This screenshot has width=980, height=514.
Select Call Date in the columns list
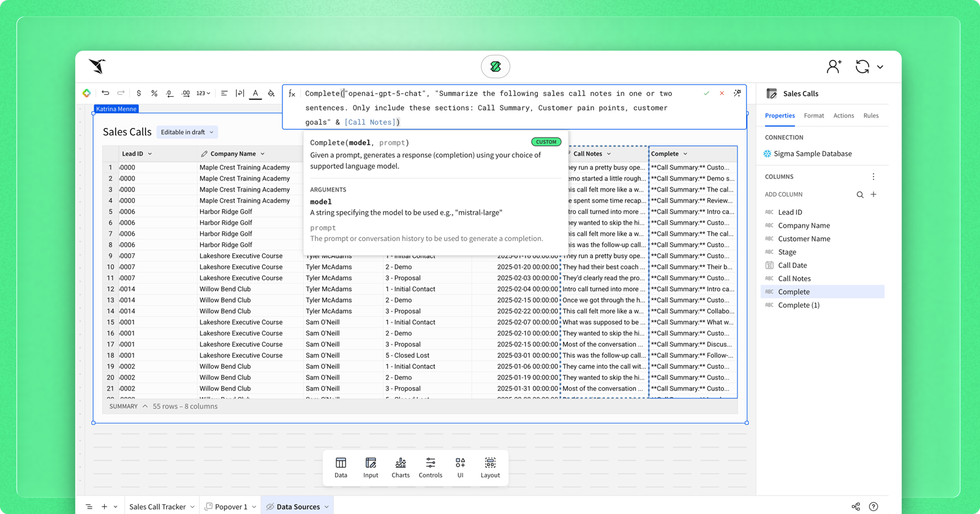click(823, 266)
